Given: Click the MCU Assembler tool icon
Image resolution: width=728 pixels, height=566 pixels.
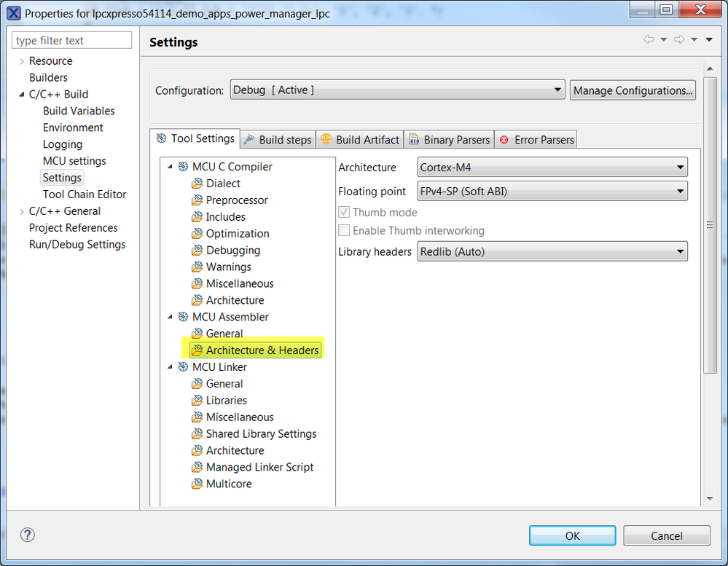Looking at the screenshot, I should click(x=184, y=317).
